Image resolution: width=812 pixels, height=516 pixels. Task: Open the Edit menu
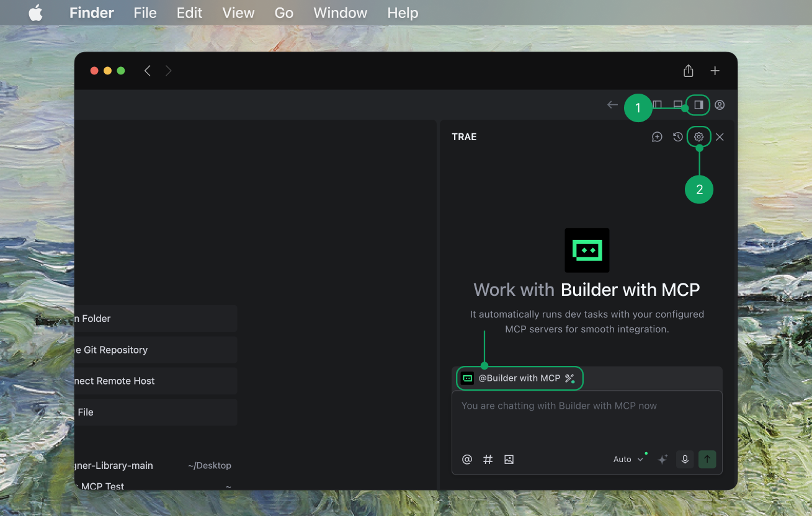point(189,12)
